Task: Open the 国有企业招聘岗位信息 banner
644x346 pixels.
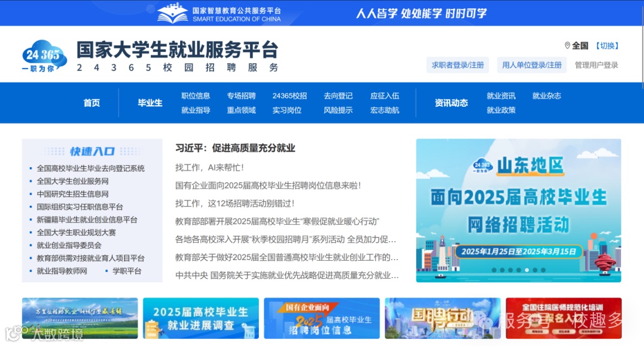Action: [x=321, y=319]
